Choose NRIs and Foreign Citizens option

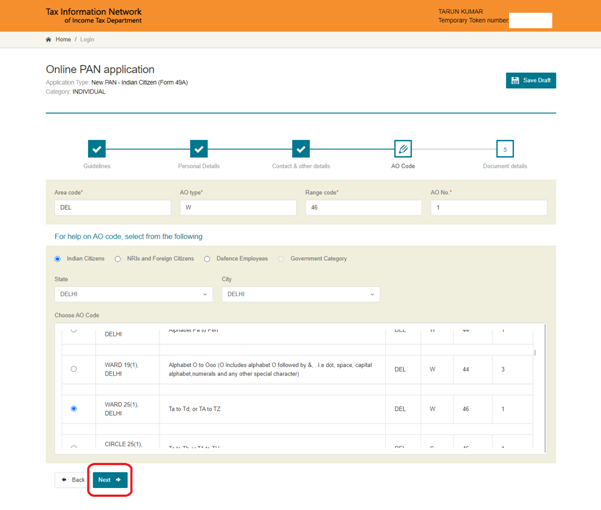point(118,259)
